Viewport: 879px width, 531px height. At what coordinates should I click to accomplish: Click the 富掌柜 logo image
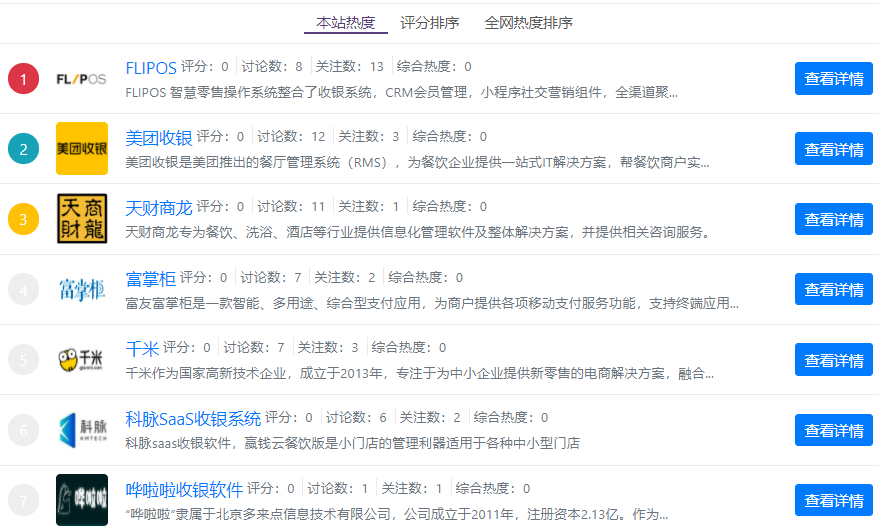tap(82, 289)
